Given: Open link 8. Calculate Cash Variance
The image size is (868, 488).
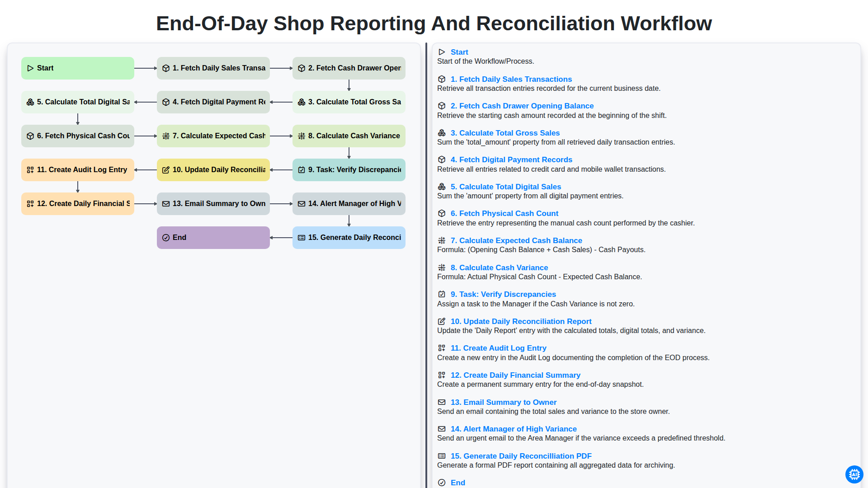Looking at the screenshot, I should [499, 268].
